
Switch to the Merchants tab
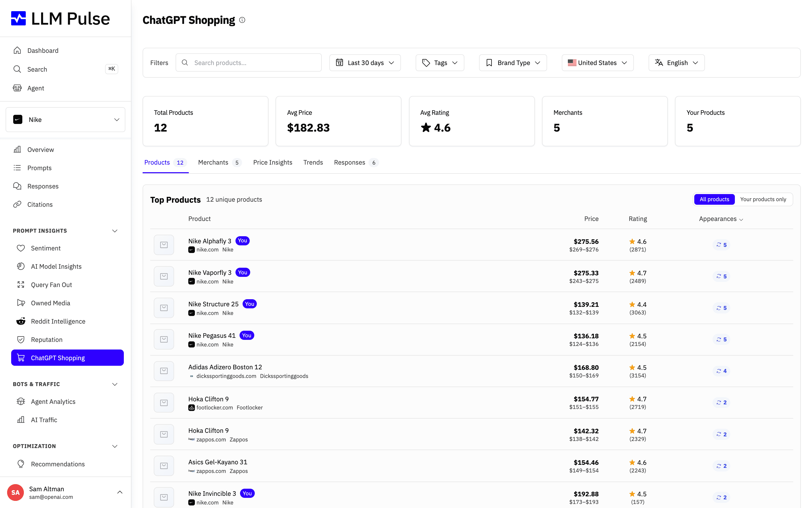coord(219,162)
